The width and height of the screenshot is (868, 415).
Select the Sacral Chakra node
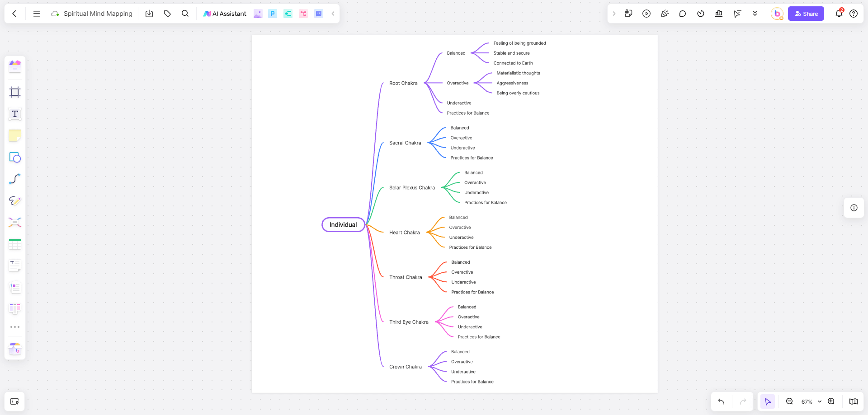coord(405,143)
